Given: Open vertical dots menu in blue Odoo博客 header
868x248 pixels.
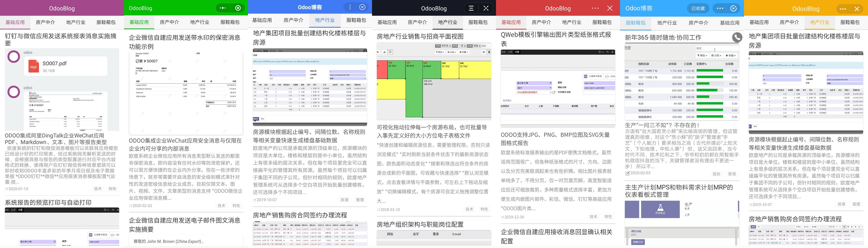Looking at the screenshot, I should tap(350, 7).
